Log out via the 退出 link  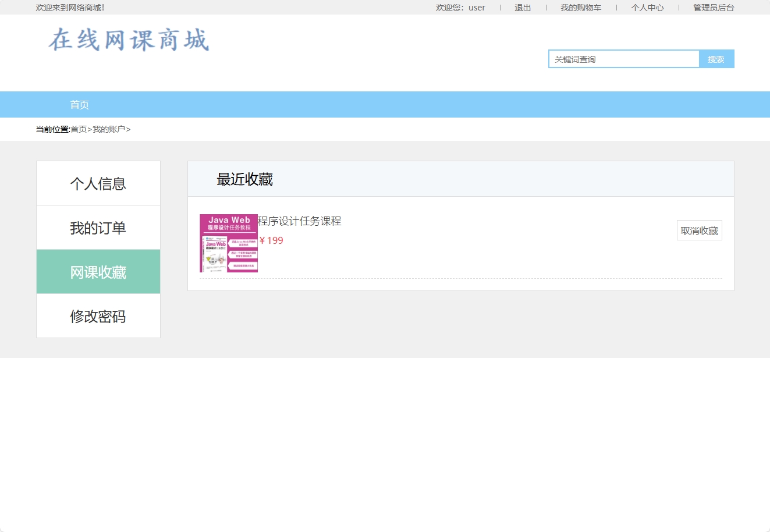tap(522, 8)
